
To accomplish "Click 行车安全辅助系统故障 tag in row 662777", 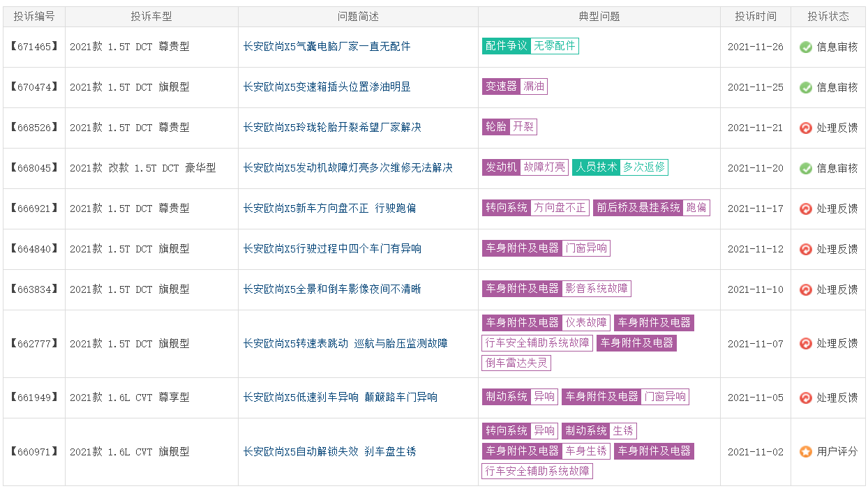I will pyautogui.click(x=538, y=343).
